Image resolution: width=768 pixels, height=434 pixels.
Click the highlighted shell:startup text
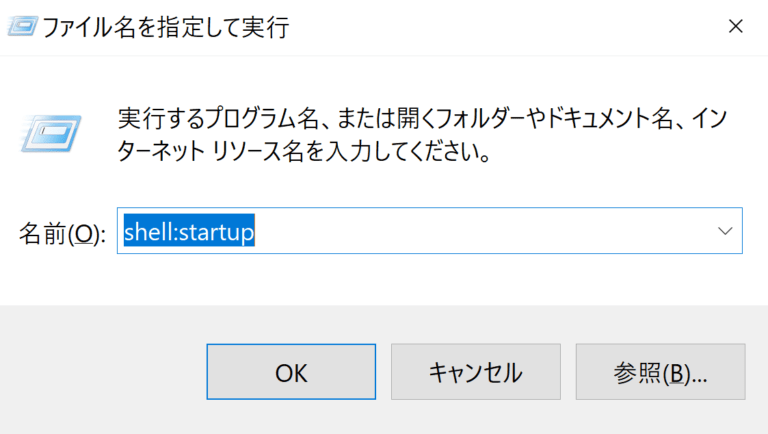(189, 232)
